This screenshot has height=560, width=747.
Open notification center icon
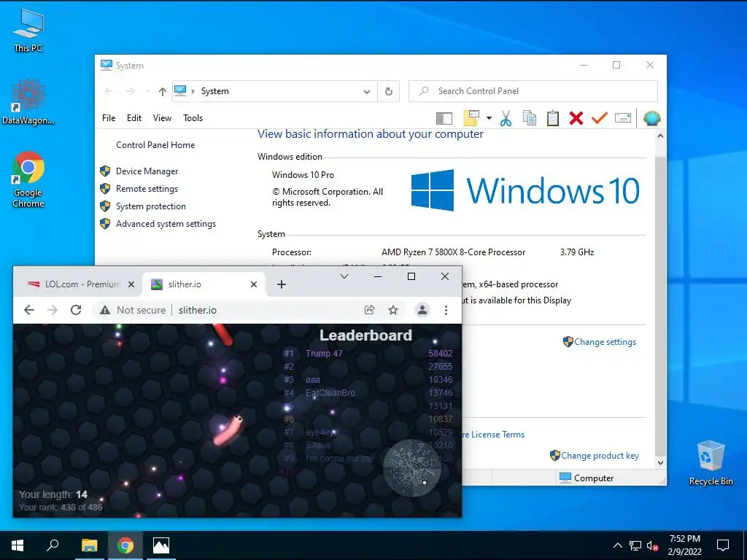[723, 545]
